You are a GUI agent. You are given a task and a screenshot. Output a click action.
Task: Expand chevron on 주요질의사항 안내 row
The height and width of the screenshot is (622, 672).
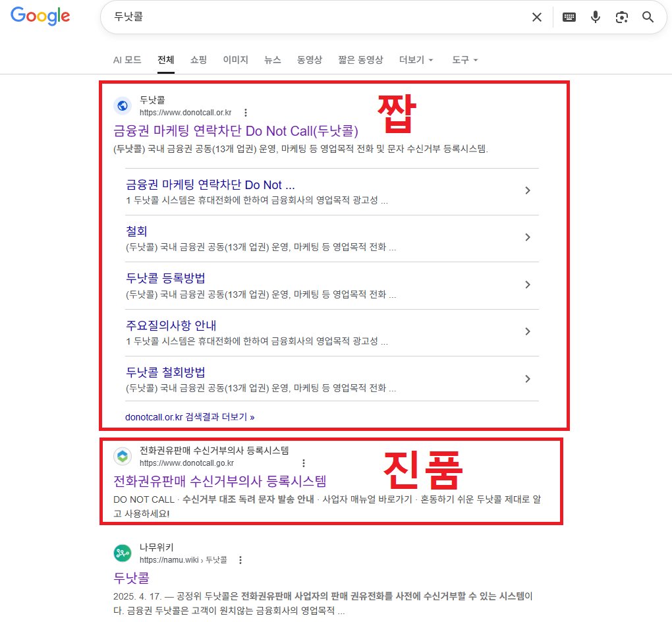coord(528,331)
